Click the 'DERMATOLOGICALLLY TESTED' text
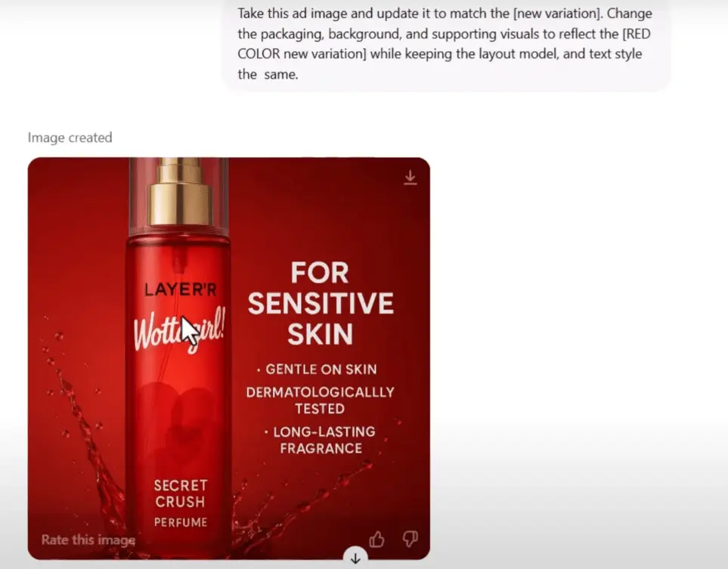Viewport: 728px width, 569px height. (320, 400)
